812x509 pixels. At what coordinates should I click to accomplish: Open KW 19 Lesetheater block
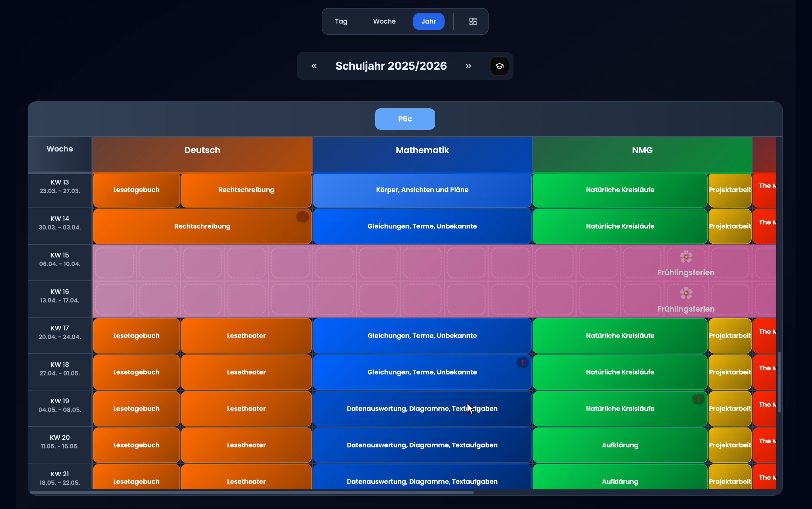[246, 409]
